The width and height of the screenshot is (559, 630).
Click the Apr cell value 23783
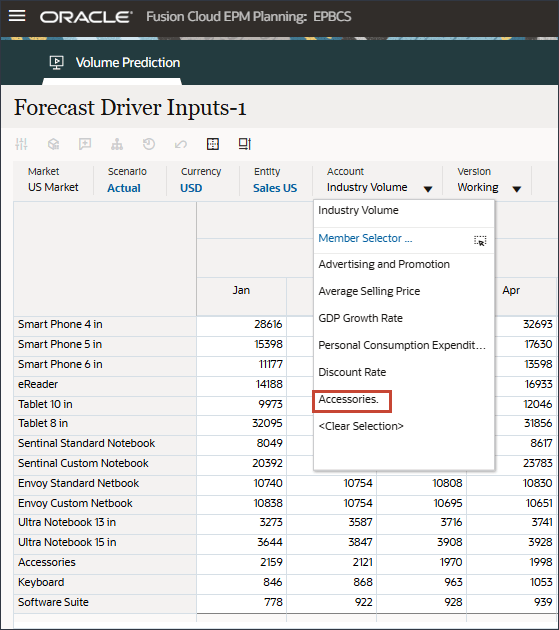[x=526, y=465]
